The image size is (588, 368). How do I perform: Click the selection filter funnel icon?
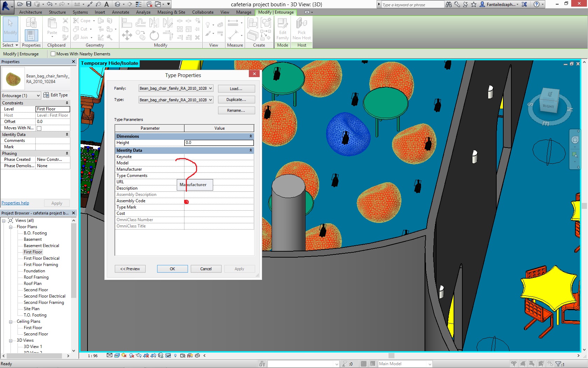coord(559,364)
